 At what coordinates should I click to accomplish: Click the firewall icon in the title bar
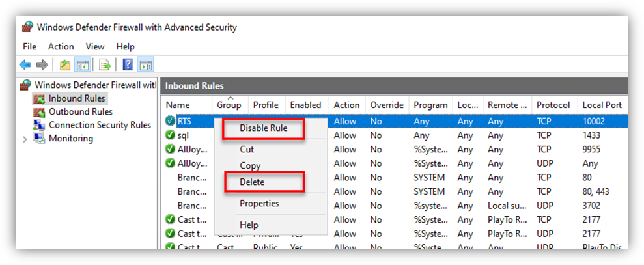[27, 27]
